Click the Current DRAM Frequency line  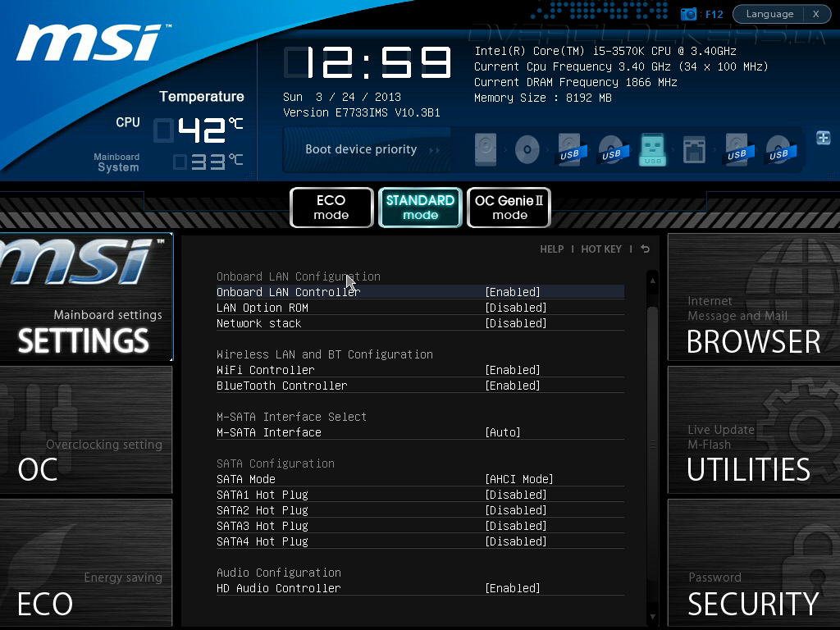(x=576, y=82)
